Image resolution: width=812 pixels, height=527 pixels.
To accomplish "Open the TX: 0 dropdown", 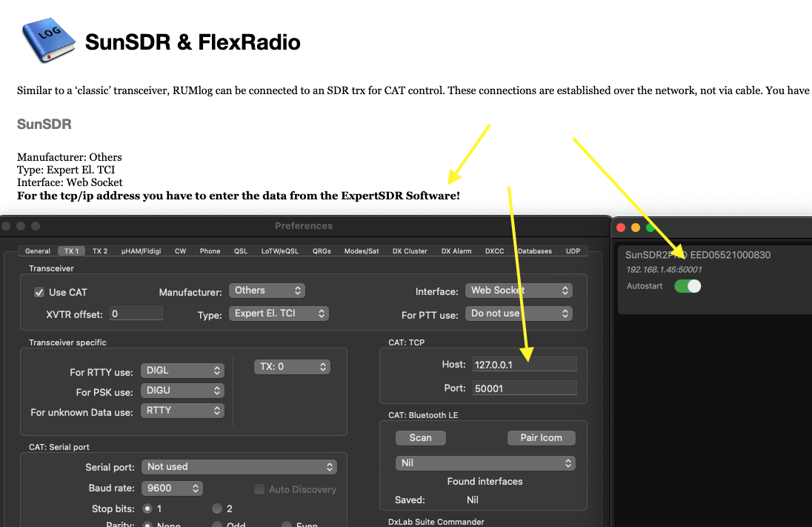I will click(x=292, y=367).
